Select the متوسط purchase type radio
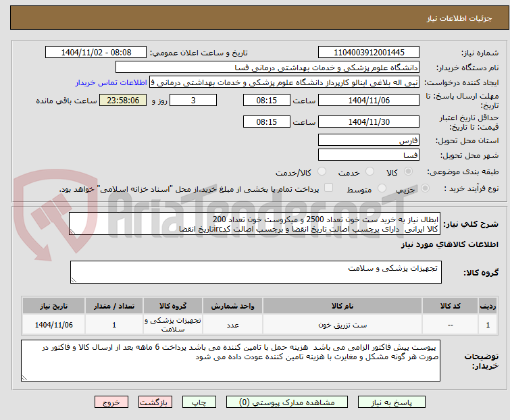Screen dimensions: 510x420 (x=382, y=188)
